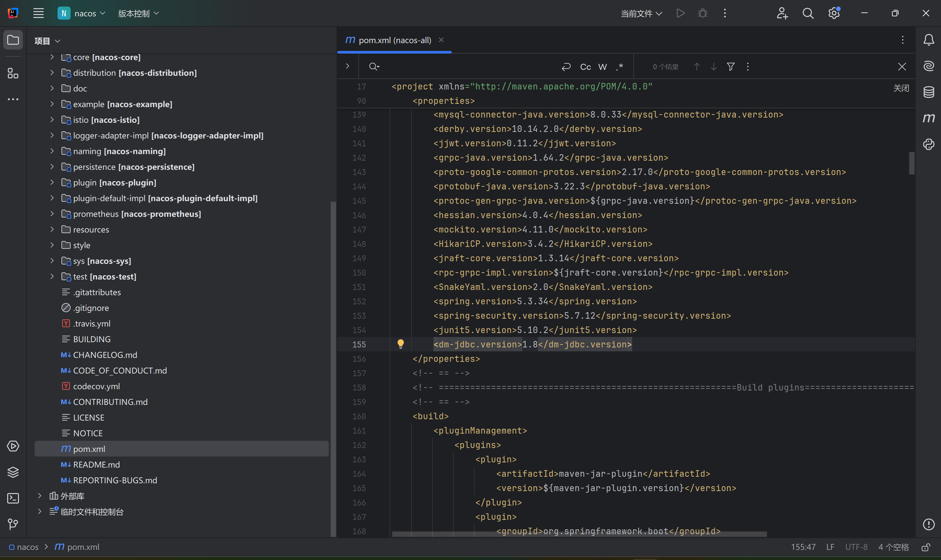Open the Git version control panel
Image resolution: width=941 pixels, height=560 pixels.
[x=13, y=524]
